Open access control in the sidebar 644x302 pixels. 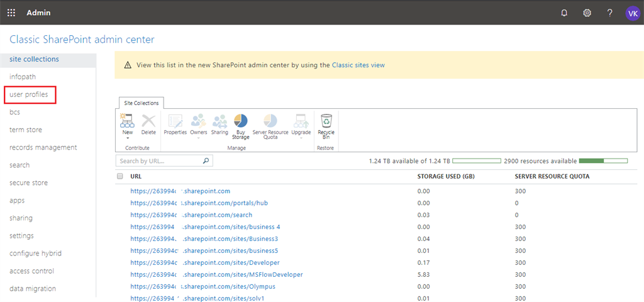point(31,271)
